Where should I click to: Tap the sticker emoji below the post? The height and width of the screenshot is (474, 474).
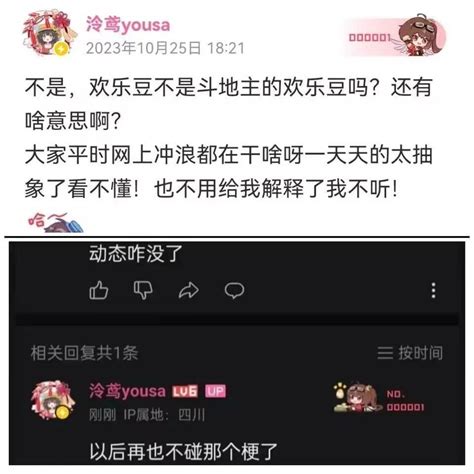pos(55,223)
